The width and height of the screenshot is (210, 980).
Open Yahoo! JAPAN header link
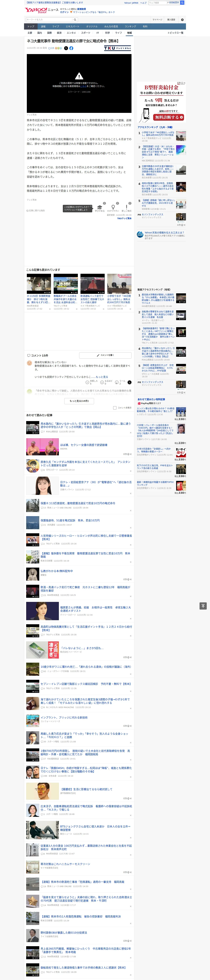click(131, 3)
